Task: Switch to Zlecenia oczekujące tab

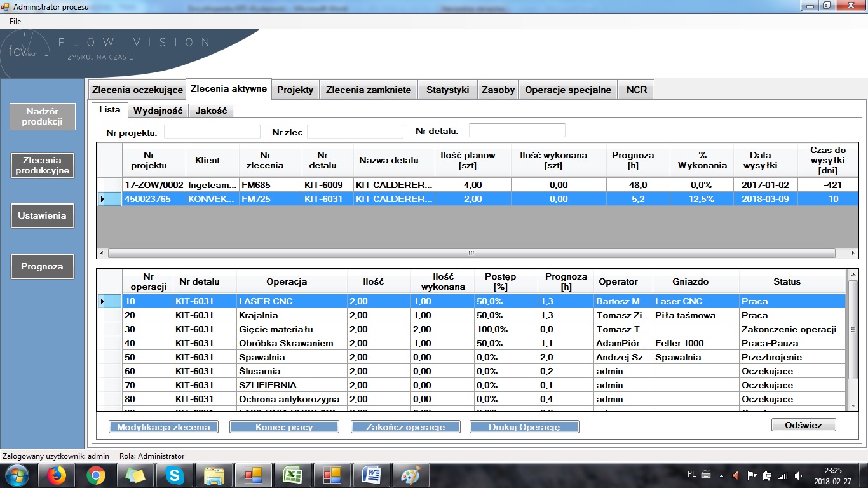Action: point(136,90)
